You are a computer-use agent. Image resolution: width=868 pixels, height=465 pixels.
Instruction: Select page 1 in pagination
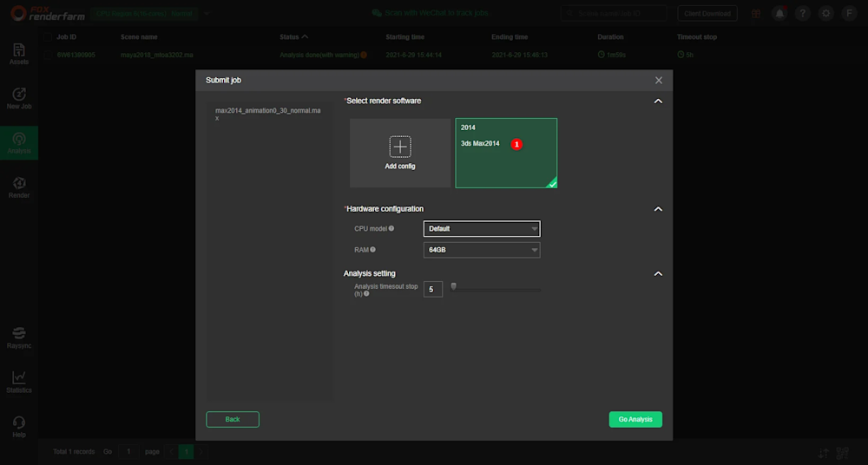point(186,452)
